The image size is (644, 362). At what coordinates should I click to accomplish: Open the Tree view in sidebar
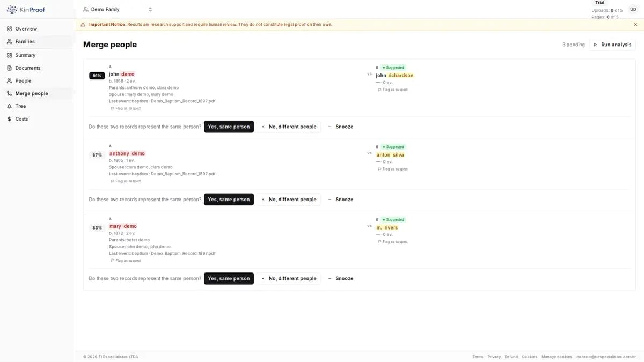tap(37, 106)
